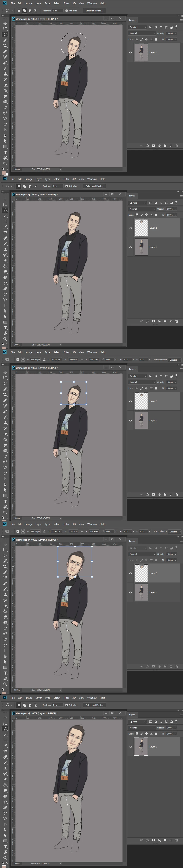The height and width of the screenshot is (868, 183).
Task: Select Type tool in first screenshot
Action: 5,152
